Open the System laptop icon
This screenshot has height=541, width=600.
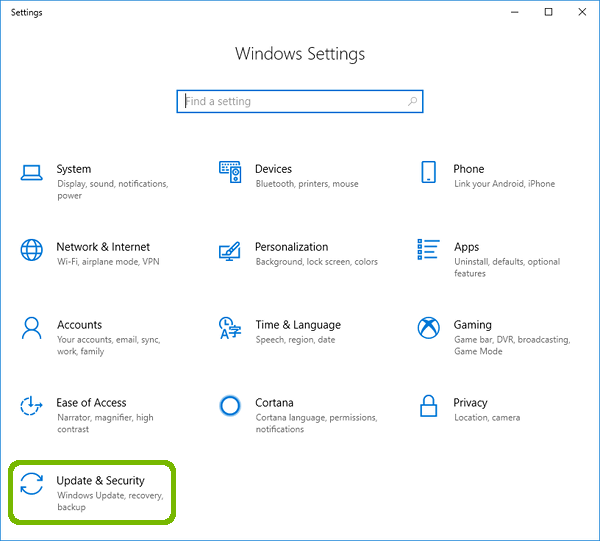(31, 173)
